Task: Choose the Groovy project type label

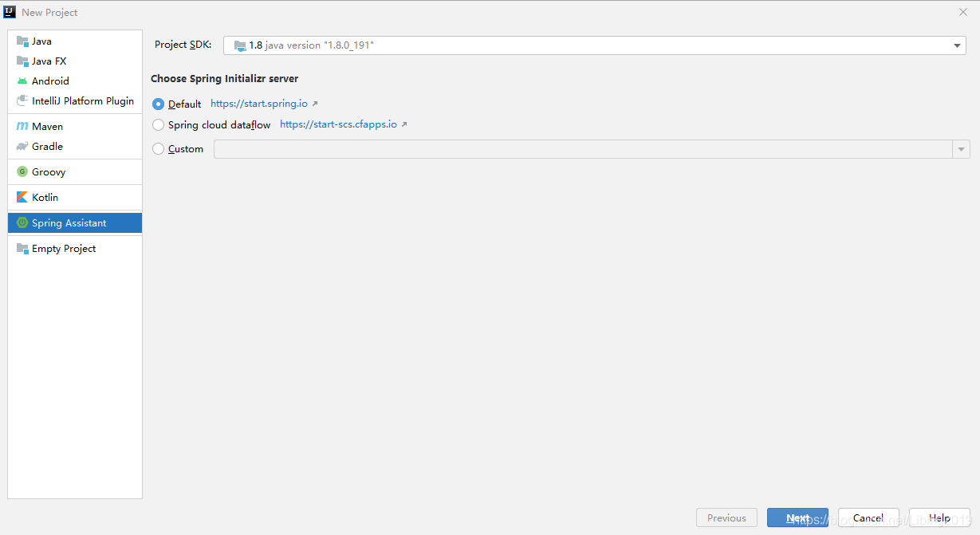Action: 49,172
